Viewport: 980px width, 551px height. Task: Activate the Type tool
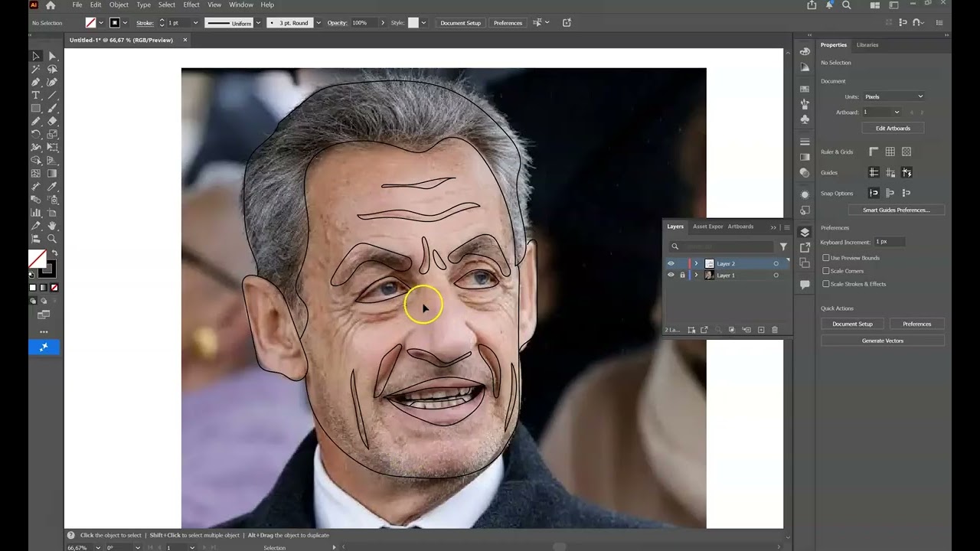[35, 95]
